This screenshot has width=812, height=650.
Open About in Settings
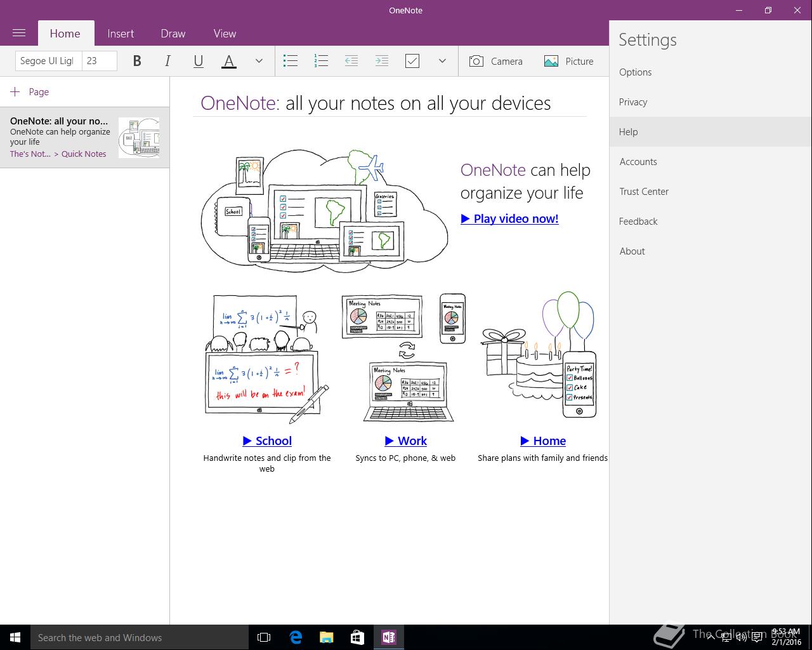click(x=710, y=251)
